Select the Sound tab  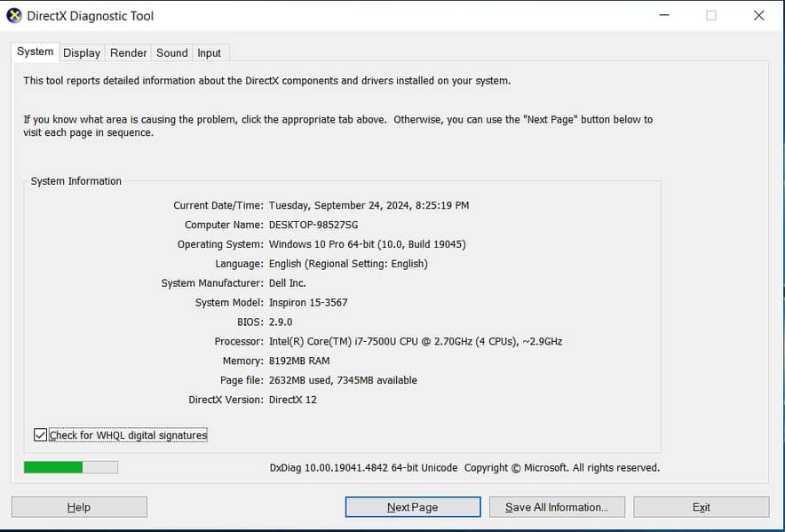pos(172,53)
